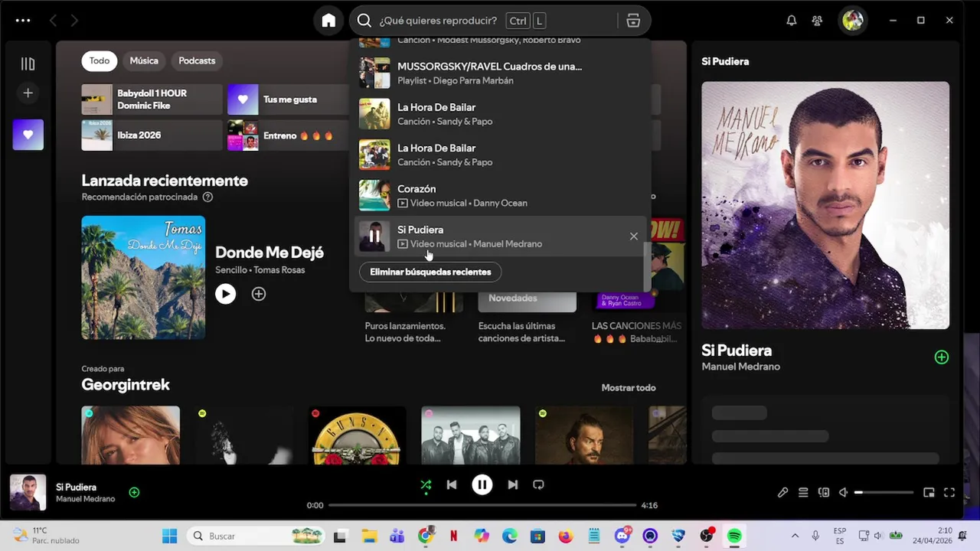Open the Tus me gusta shortcut

(x=288, y=99)
